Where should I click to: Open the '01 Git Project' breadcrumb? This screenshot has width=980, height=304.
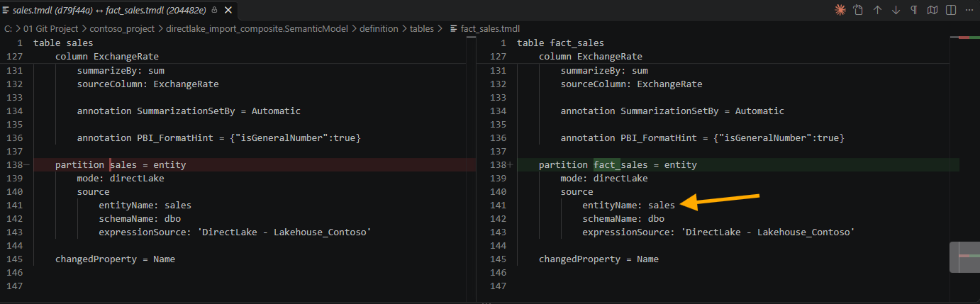pos(50,29)
